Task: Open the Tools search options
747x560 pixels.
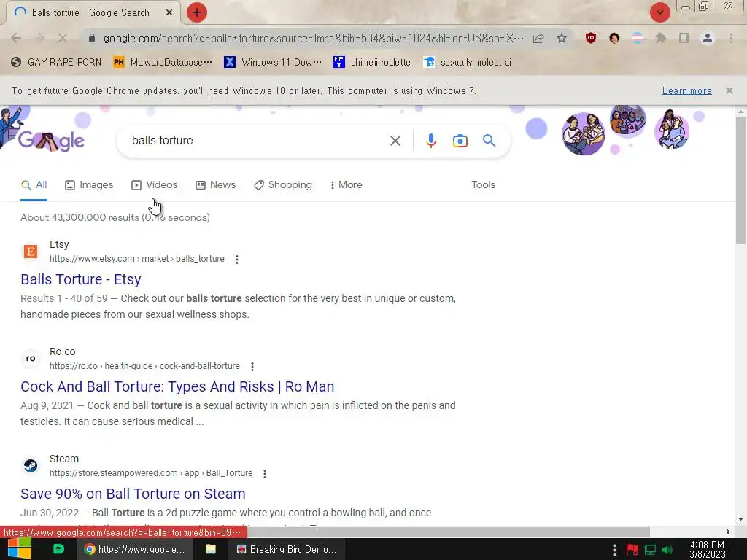Action: 483,184
